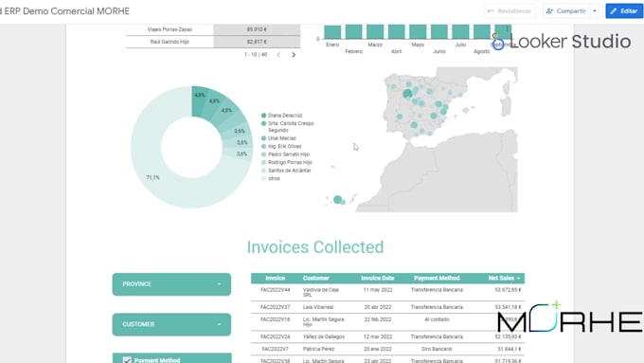Screen dimensions: 644x363
Task: Click Raúl Galindo Hijo table row
Action: 213,42
